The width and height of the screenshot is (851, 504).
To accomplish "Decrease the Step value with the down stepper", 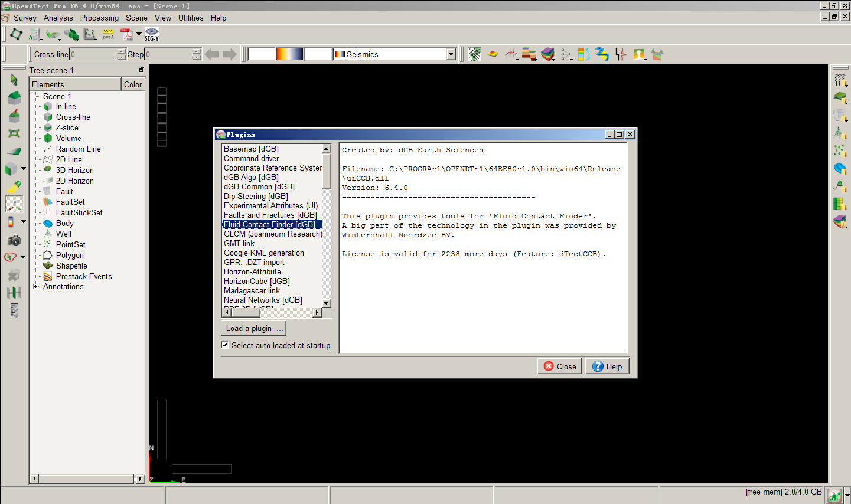I will point(197,57).
